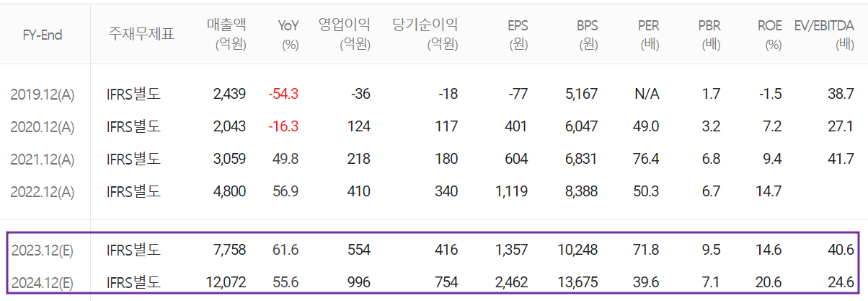Screen dimensions: 868x301
Task: Click the 2019 PER value N/A
Action: pos(647,94)
